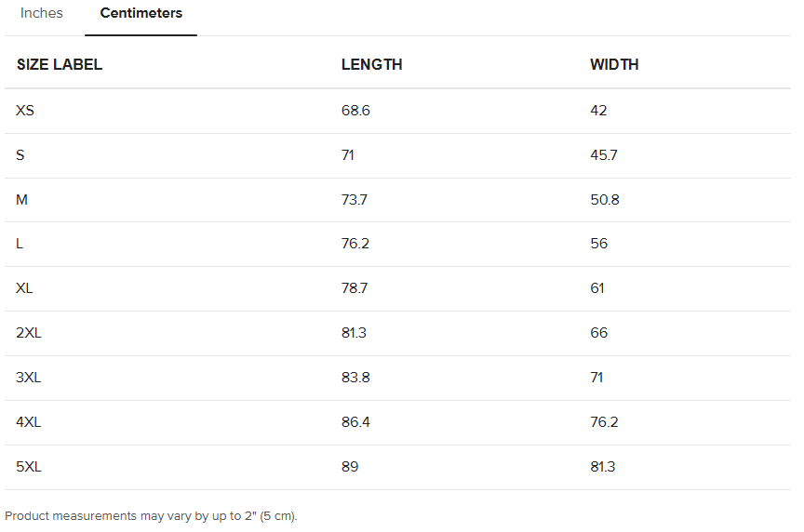Select the 5XL size label
Screen dimensions: 804x532
(x=29, y=467)
